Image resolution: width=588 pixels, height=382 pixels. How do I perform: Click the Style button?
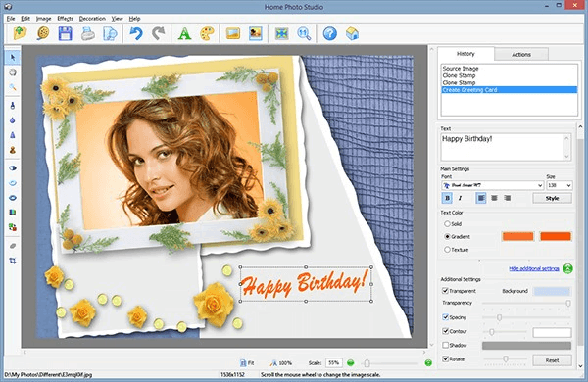(553, 198)
